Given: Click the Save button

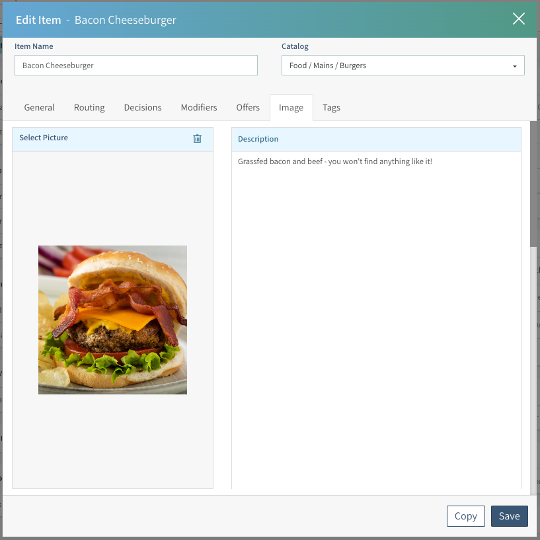Looking at the screenshot, I should (x=509, y=516).
